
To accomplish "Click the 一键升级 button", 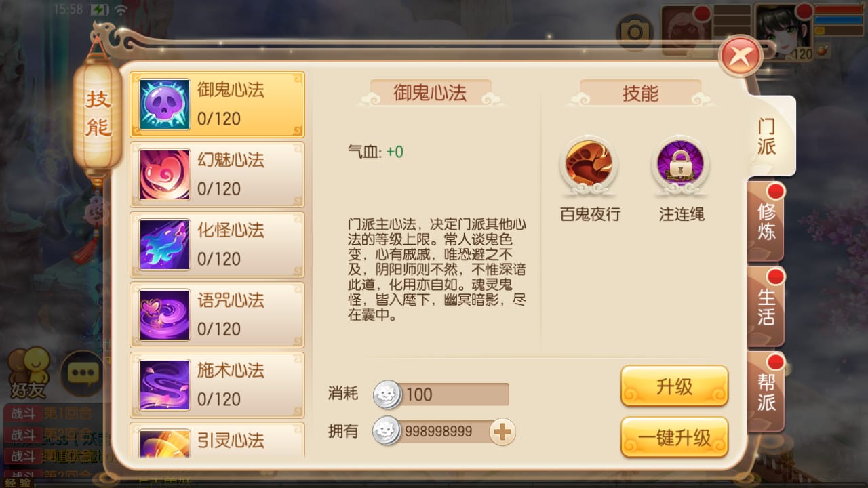I will (x=675, y=437).
